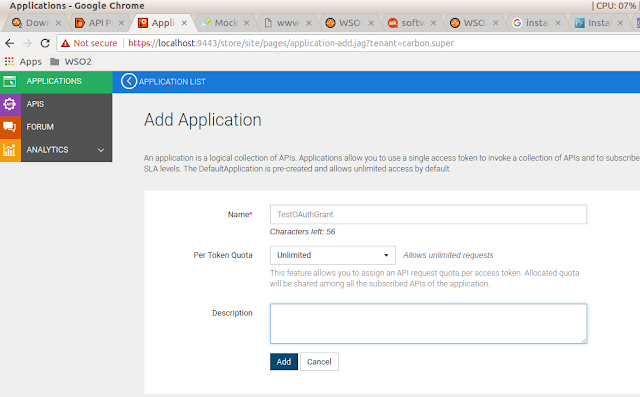This screenshot has width=640, height=397.
Task: Click the Applications sidebar icon
Action: (10, 81)
